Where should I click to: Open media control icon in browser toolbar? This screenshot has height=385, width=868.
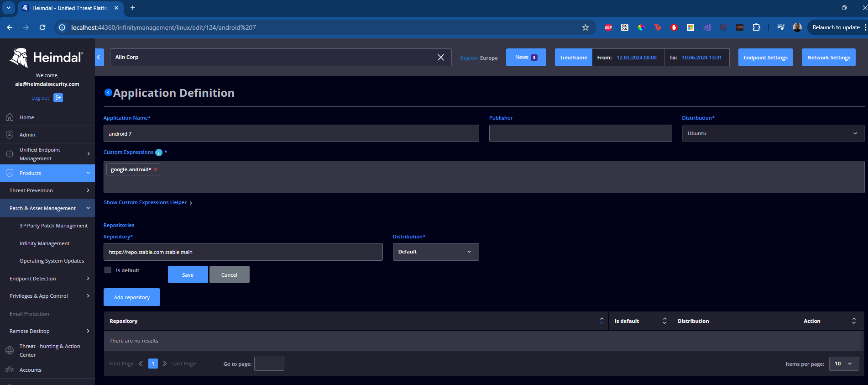[781, 27]
